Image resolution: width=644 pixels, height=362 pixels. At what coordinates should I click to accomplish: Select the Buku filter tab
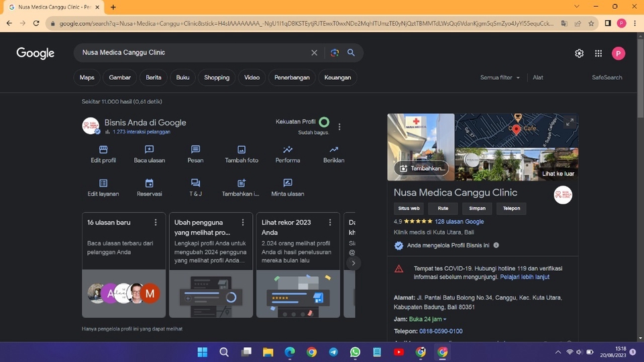tap(182, 78)
